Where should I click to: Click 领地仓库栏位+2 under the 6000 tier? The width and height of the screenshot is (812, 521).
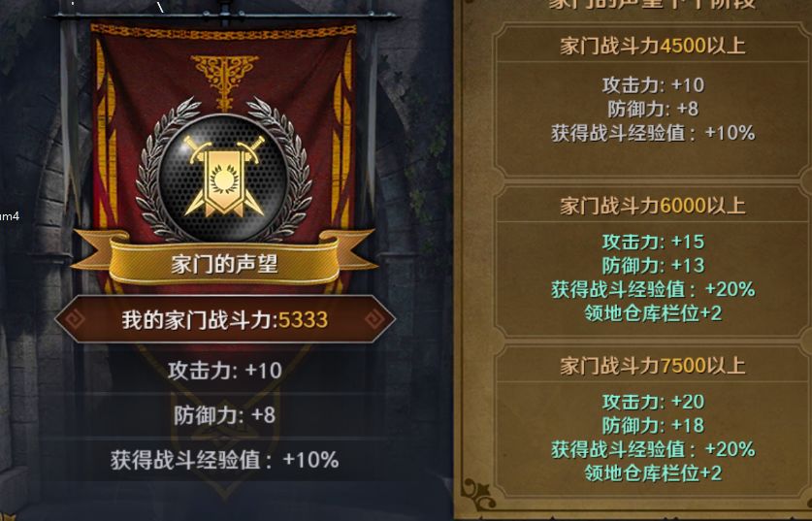click(653, 312)
